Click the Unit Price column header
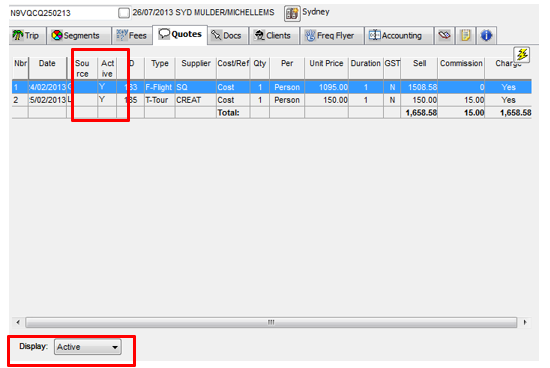This screenshot has height=368, width=550. [x=326, y=68]
